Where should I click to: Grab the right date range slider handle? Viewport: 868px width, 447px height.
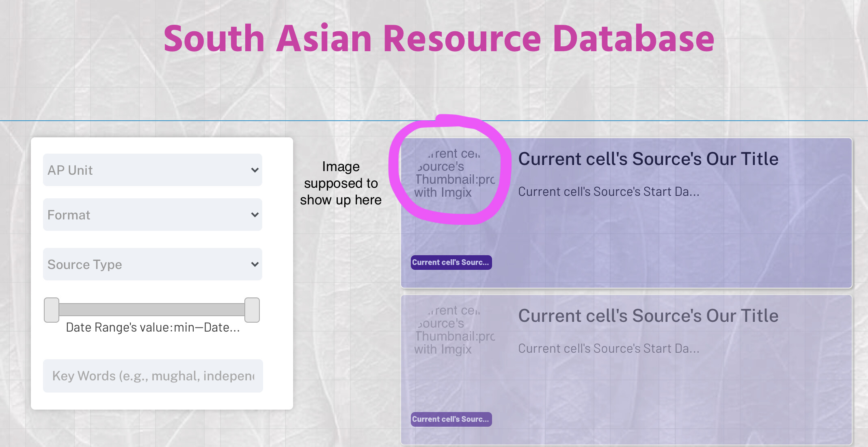(x=252, y=310)
